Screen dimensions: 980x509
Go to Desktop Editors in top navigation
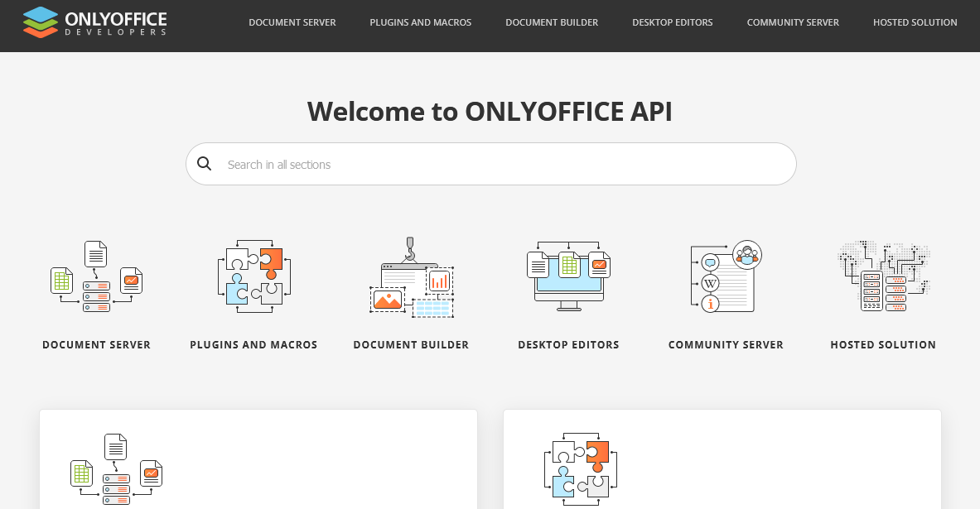[673, 22]
